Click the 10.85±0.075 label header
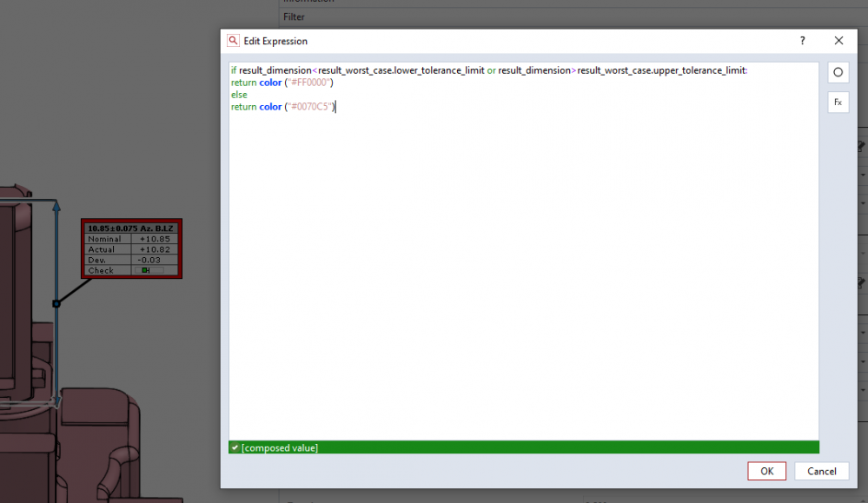Screen dimensions: 868x503 point(131,228)
